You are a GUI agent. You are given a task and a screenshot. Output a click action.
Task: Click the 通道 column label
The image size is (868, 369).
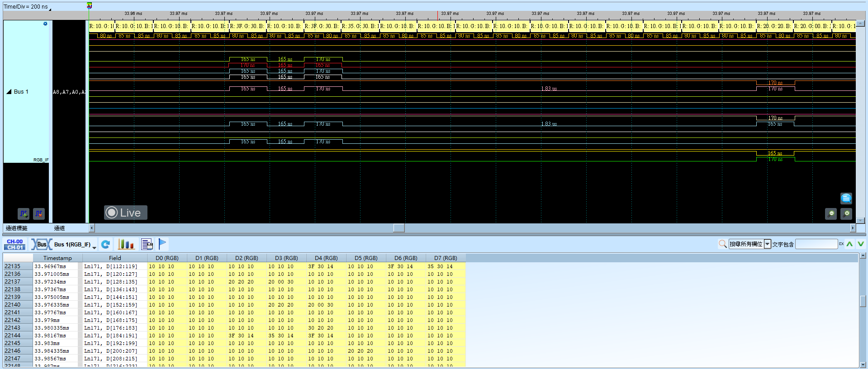click(x=59, y=228)
